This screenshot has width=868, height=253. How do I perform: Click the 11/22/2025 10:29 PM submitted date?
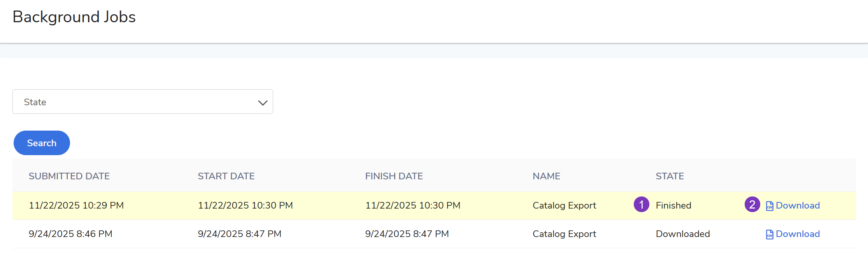(x=76, y=205)
